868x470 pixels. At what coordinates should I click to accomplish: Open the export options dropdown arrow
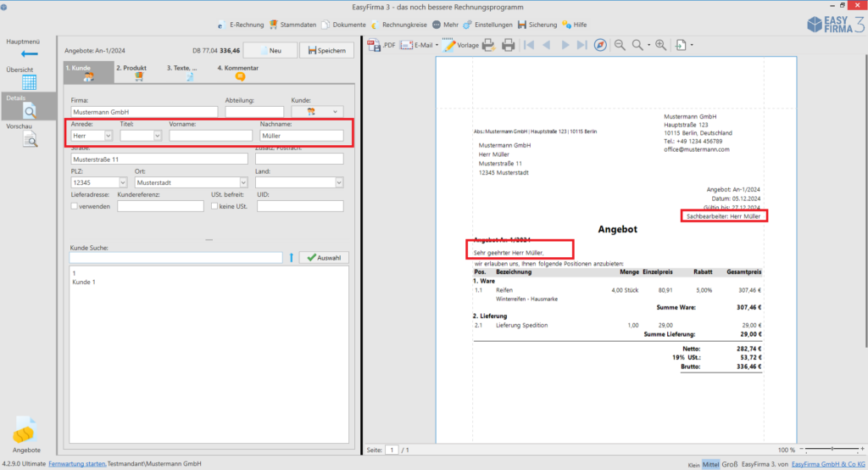(x=692, y=46)
